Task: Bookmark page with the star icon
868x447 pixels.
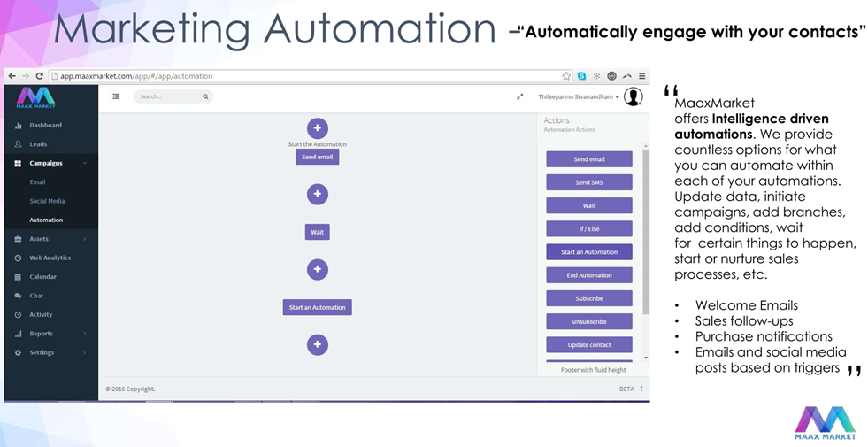Action: 566,76
